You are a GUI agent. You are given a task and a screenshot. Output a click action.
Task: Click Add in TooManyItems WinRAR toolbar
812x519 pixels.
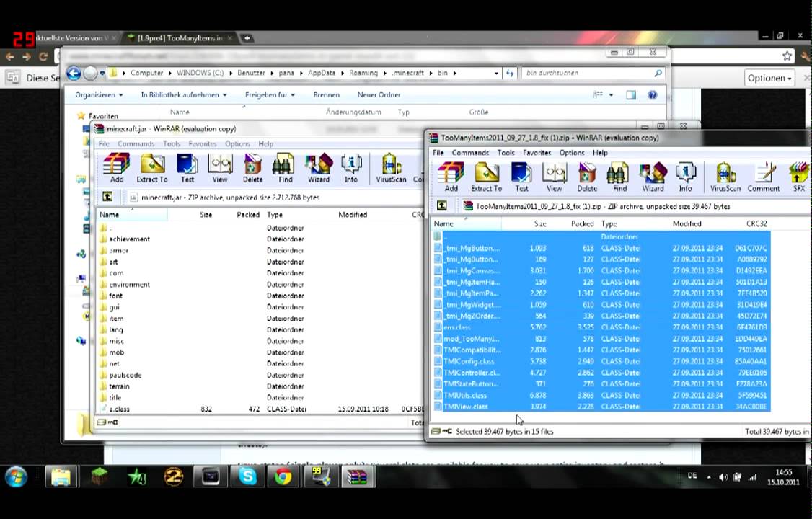pos(451,177)
